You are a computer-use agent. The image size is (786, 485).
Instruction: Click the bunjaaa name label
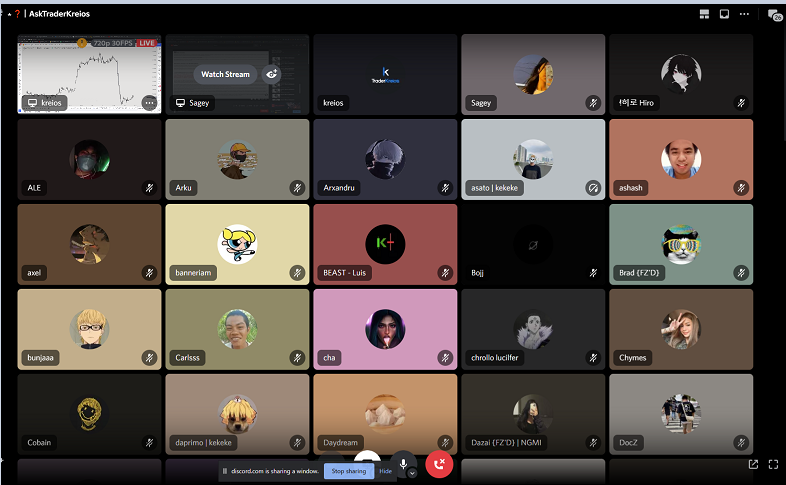click(40, 358)
